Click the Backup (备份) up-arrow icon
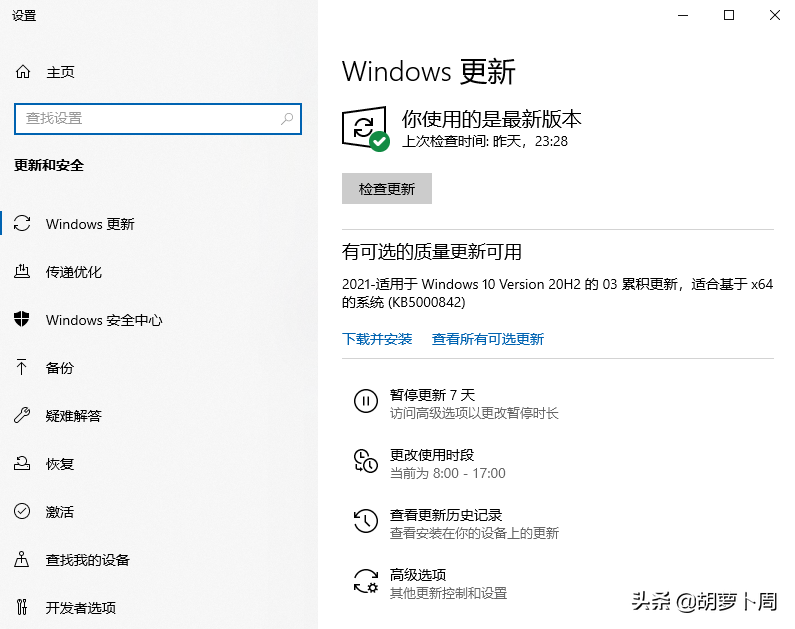795x629 pixels. (22, 367)
